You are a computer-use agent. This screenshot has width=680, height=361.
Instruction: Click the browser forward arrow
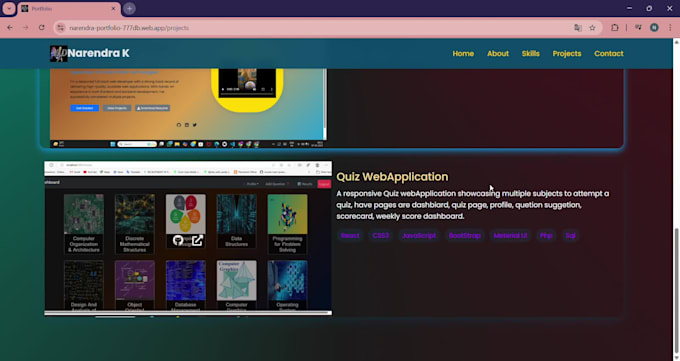[x=26, y=27]
